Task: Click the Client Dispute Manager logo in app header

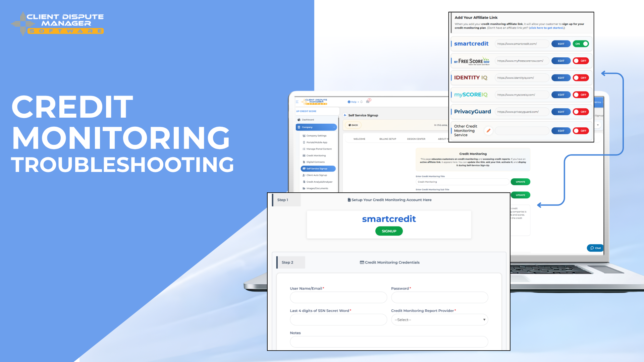Action: (315, 102)
